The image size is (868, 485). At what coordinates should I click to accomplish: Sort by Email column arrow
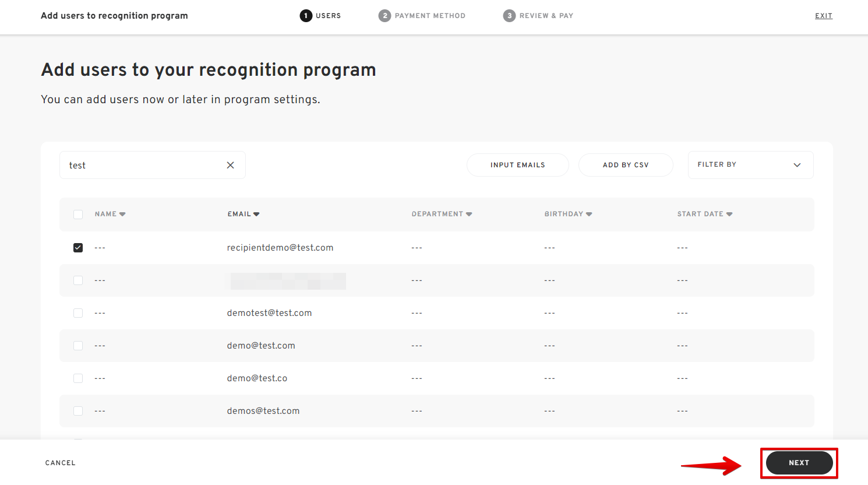[256, 215]
